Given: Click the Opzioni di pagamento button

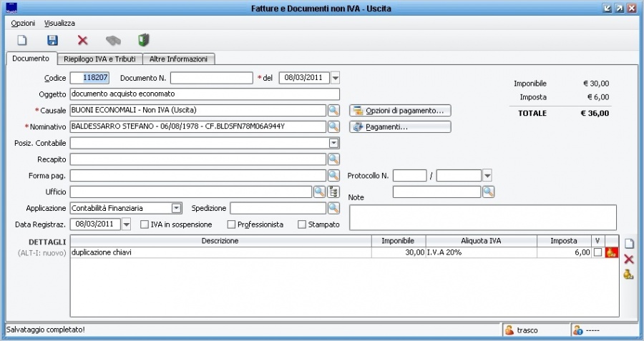Looking at the screenshot, I should tap(400, 111).
